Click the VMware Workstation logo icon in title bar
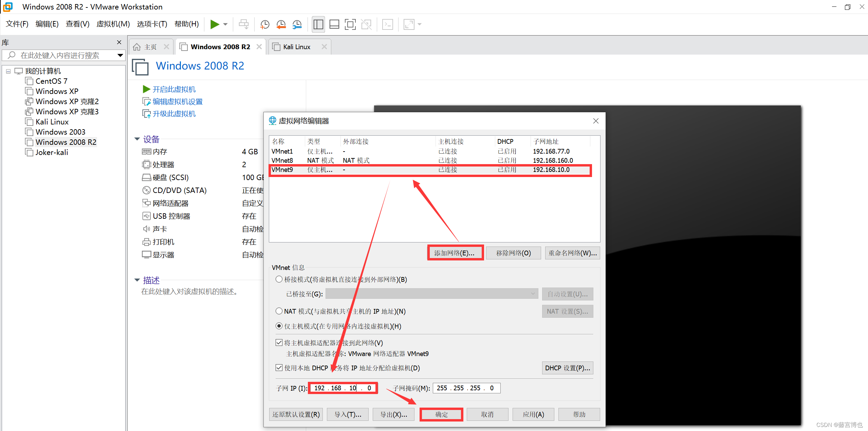This screenshot has width=868, height=431. pos(8,7)
